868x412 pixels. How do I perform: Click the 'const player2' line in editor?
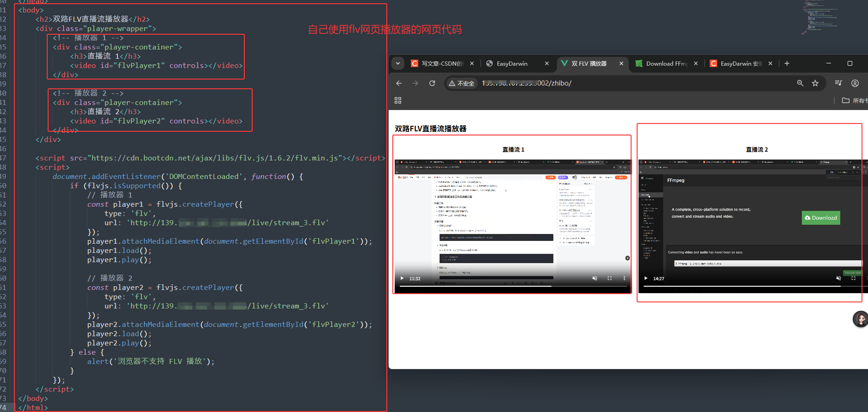click(x=165, y=288)
